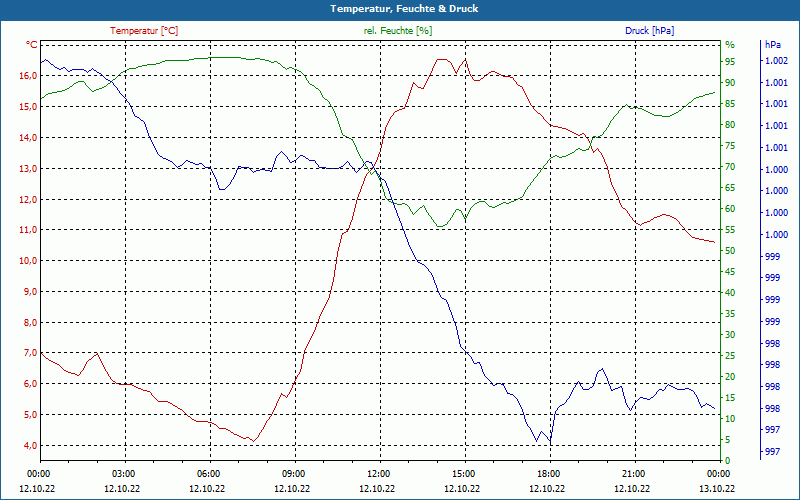The image size is (800, 500).
Task: Click the 'hPa' unit label on pressure axis
Action: tap(773, 45)
